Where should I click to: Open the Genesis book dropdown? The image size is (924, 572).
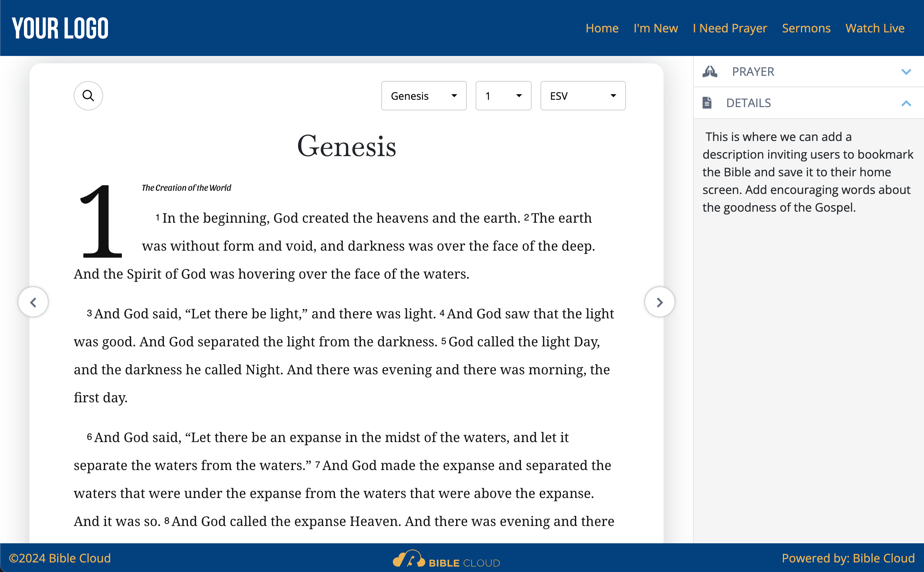pyautogui.click(x=424, y=96)
